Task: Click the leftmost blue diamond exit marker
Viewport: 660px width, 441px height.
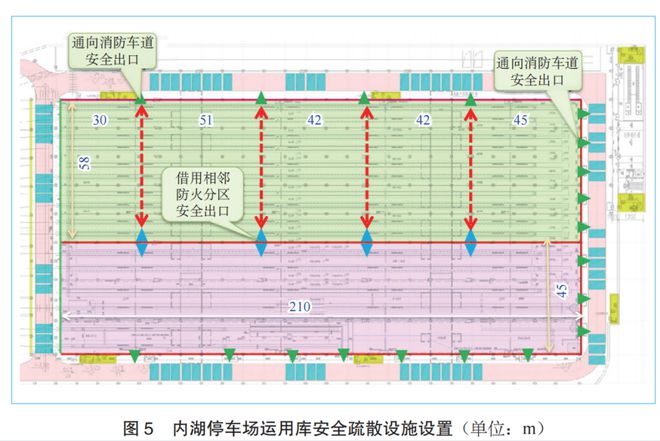Action: pyautogui.click(x=141, y=242)
